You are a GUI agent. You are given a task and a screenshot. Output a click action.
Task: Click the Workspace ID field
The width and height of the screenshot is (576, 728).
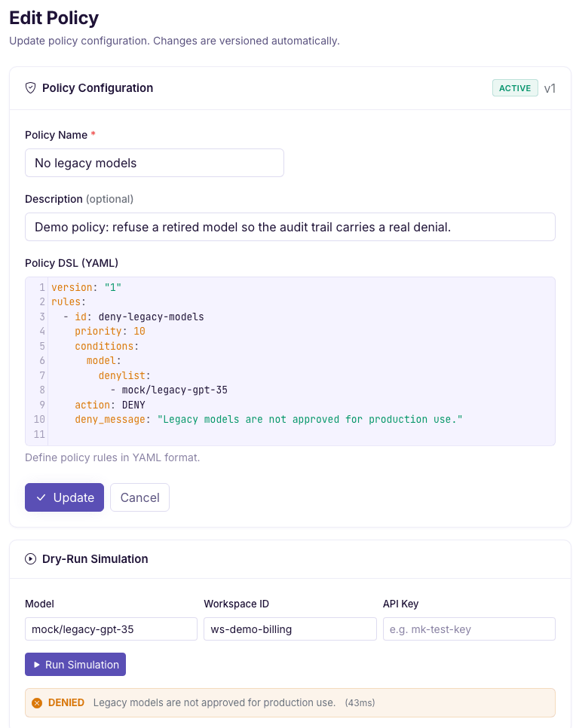click(x=290, y=629)
